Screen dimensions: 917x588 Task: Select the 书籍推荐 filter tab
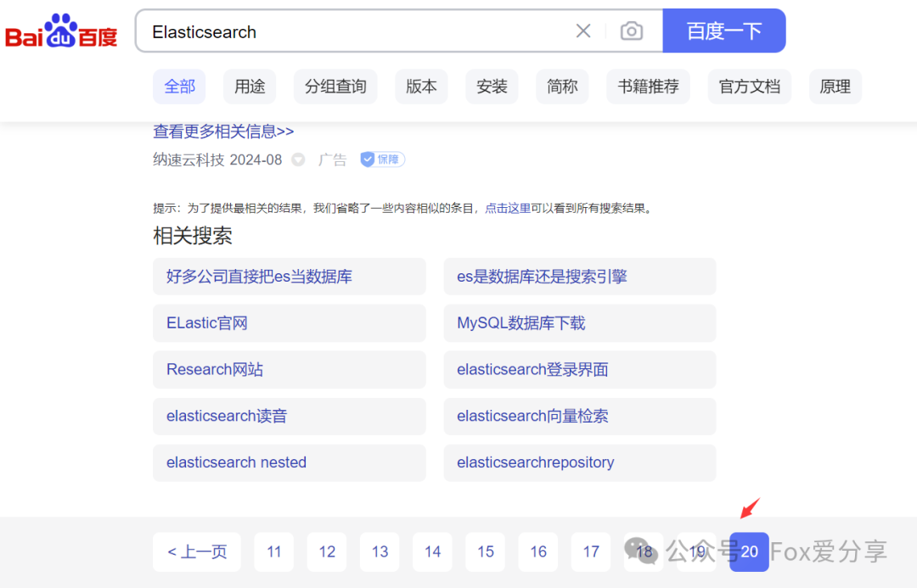(x=648, y=87)
